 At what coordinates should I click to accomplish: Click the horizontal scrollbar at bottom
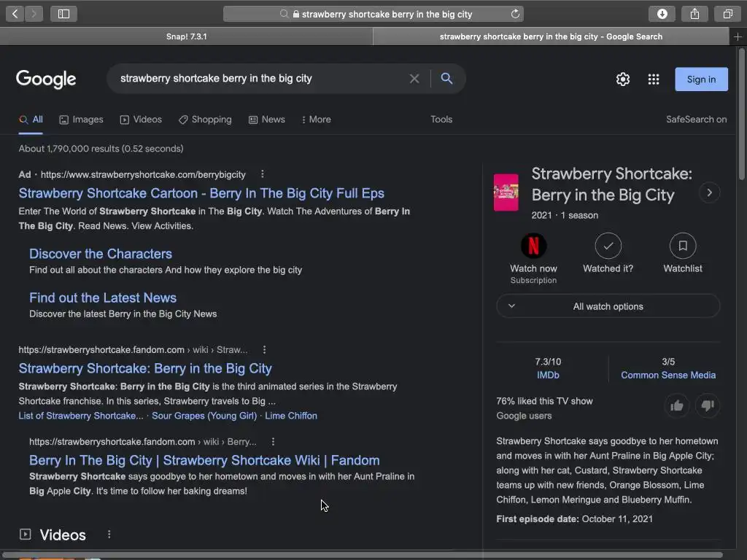tap(362, 555)
